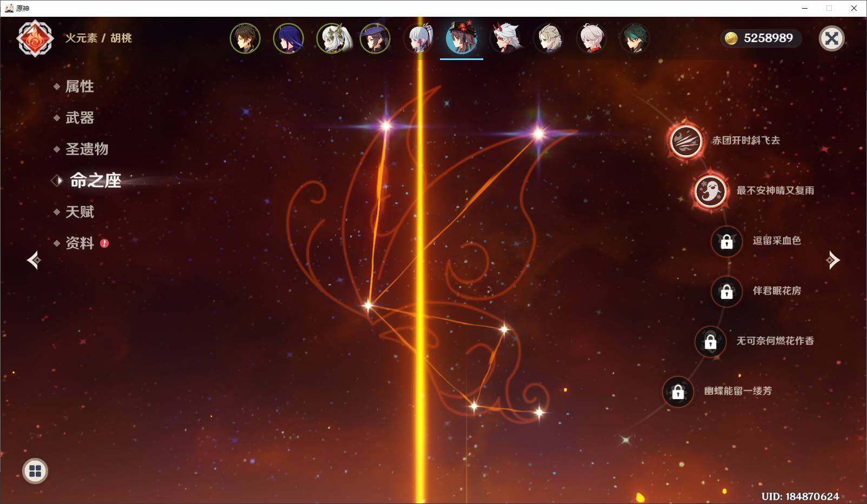Click locked constellation 逗留采血色 icon

pos(726,241)
